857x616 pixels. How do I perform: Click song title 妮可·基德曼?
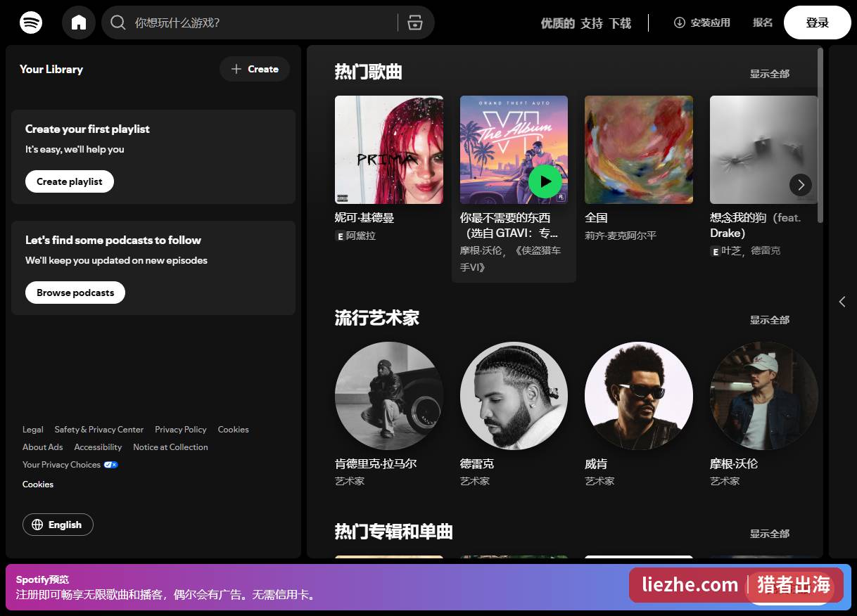click(364, 218)
